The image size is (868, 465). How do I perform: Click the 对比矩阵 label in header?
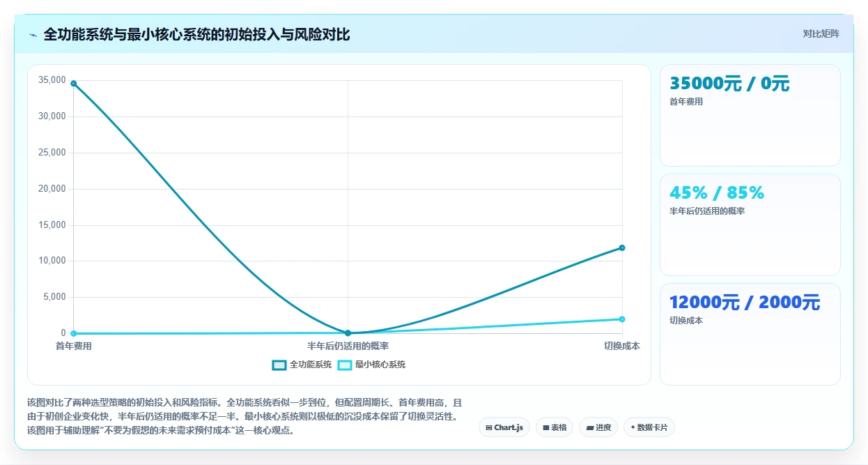(821, 33)
